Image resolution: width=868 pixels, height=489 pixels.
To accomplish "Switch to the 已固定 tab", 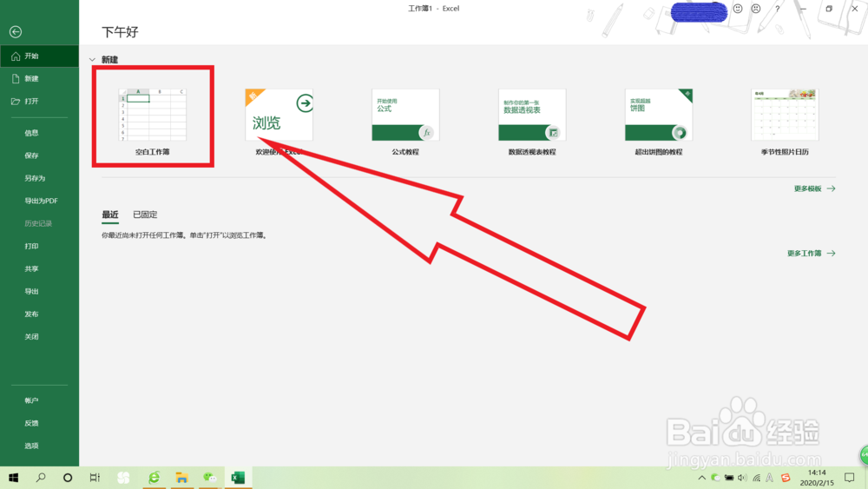I will point(145,215).
